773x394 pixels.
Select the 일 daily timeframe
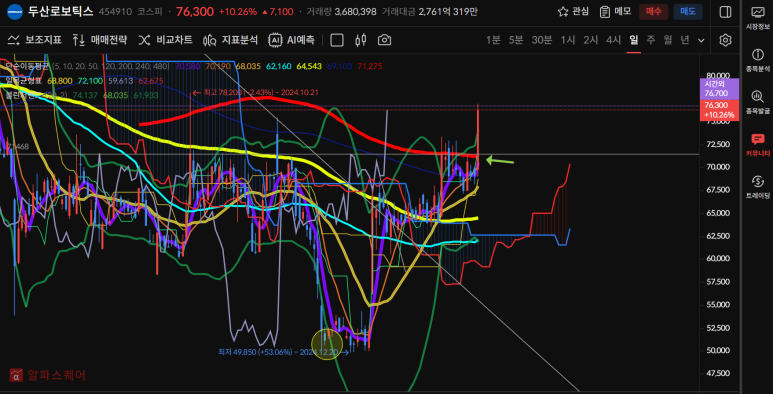tap(634, 40)
